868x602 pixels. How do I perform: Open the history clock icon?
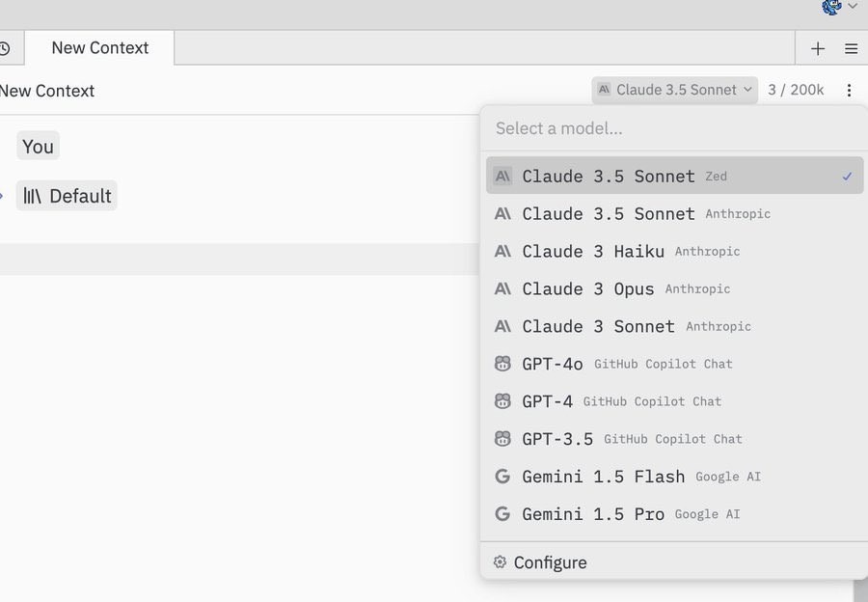(x=4, y=49)
